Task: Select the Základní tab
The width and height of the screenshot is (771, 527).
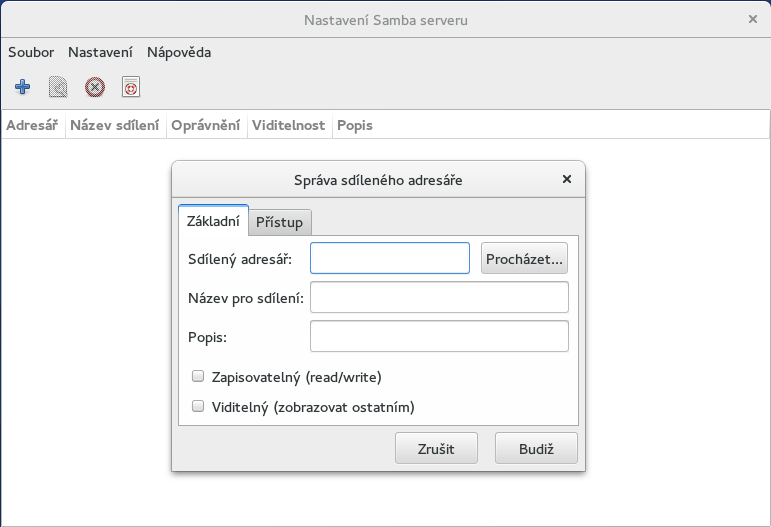Action: [213, 221]
